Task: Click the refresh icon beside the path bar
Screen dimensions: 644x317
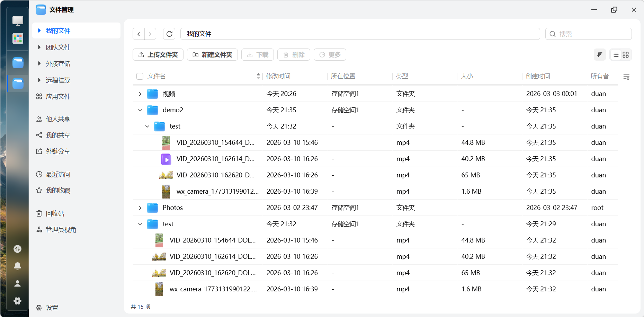Action: (169, 34)
